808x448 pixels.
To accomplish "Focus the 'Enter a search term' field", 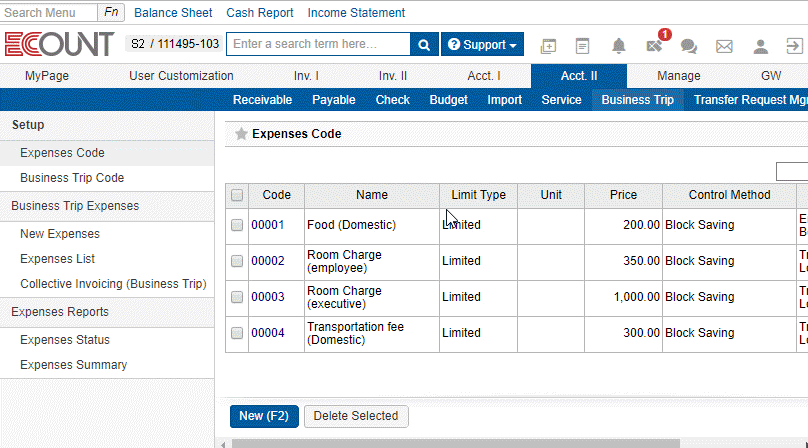I will pos(318,45).
